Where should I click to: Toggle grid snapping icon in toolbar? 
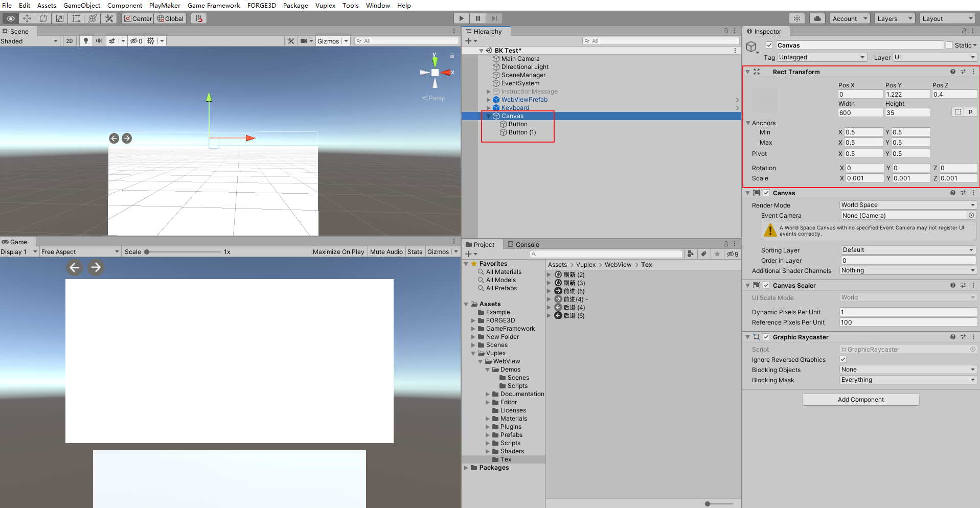(199, 18)
